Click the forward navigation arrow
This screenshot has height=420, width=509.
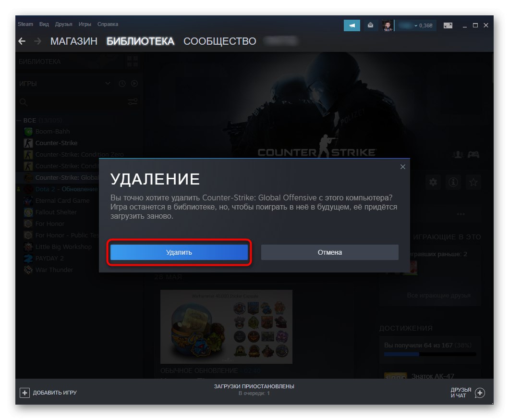37,41
